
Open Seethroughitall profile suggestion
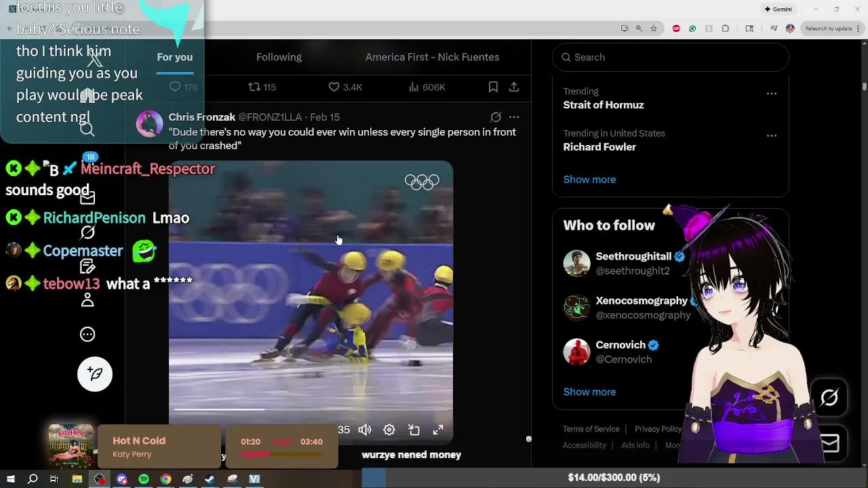click(633, 256)
